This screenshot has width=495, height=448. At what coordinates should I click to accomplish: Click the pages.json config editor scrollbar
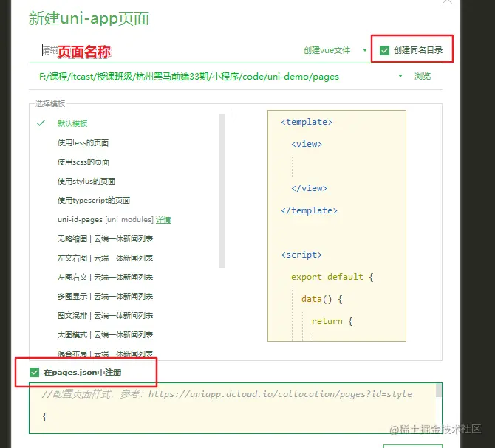439,390
